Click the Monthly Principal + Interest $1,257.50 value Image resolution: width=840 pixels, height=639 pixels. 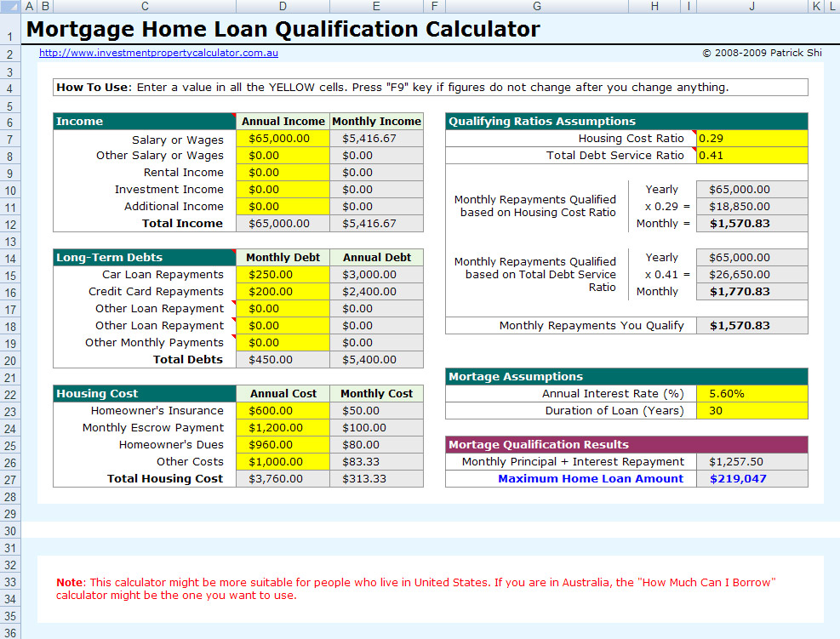pyautogui.click(x=752, y=462)
